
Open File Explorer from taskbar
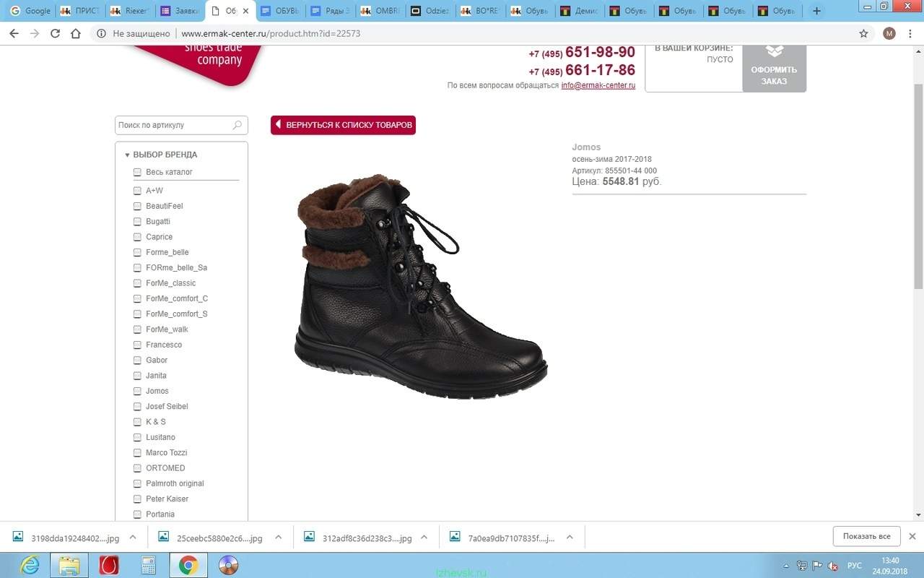(x=69, y=564)
